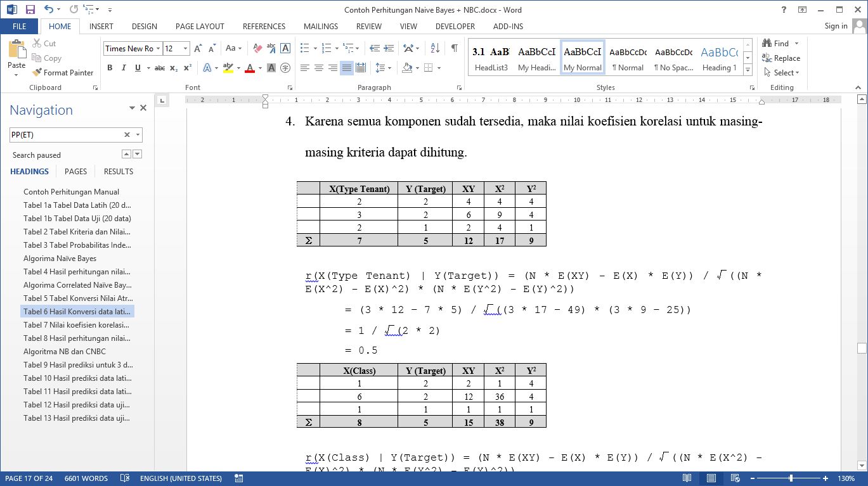The width and height of the screenshot is (868, 486).
Task: Go to Tabel 7 Nilai koefisien heading
Action: point(76,325)
